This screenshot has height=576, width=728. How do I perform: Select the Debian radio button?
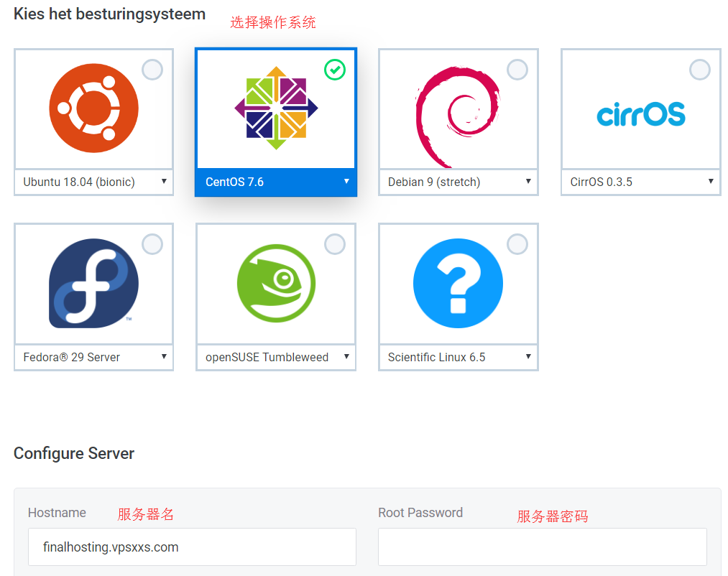click(517, 70)
